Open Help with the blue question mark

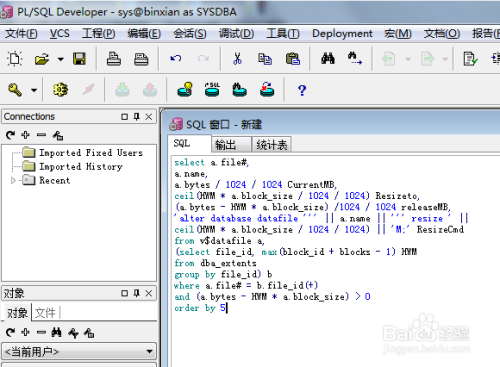tap(302, 90)
